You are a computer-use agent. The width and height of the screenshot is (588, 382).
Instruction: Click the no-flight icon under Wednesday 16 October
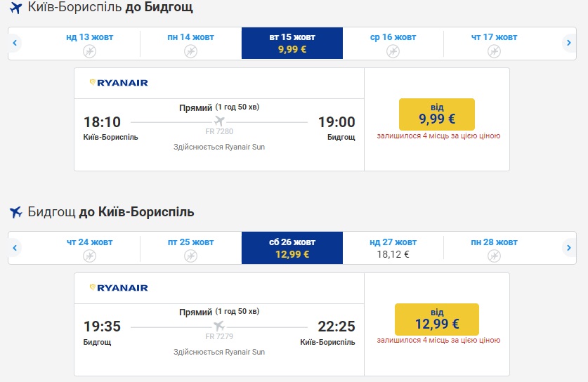(x=393, y=51)
